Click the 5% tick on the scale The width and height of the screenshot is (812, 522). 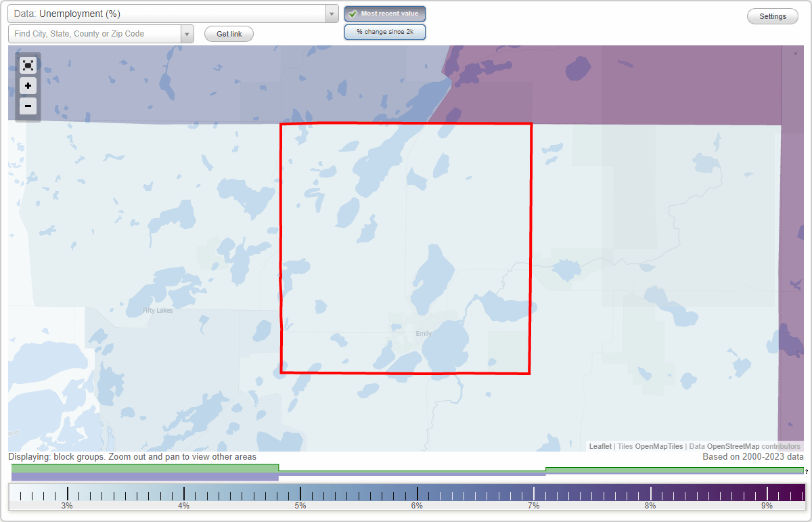click(300, 506)
